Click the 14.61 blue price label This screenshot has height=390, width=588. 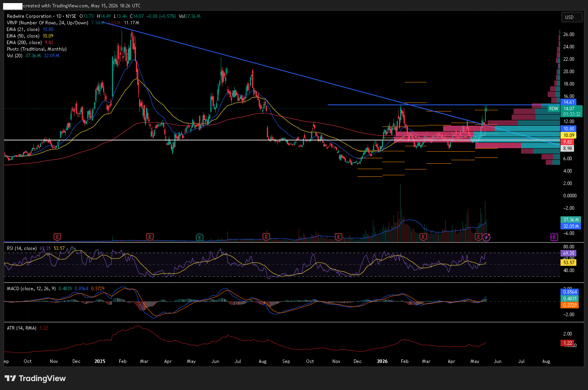coord(569,102)
